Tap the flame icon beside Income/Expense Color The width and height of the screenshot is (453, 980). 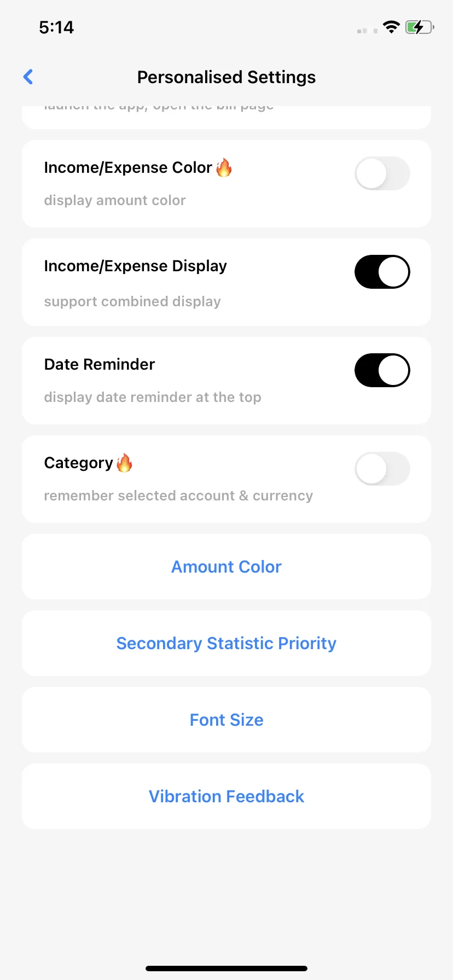pyautogui.click(x=224, y=167)
